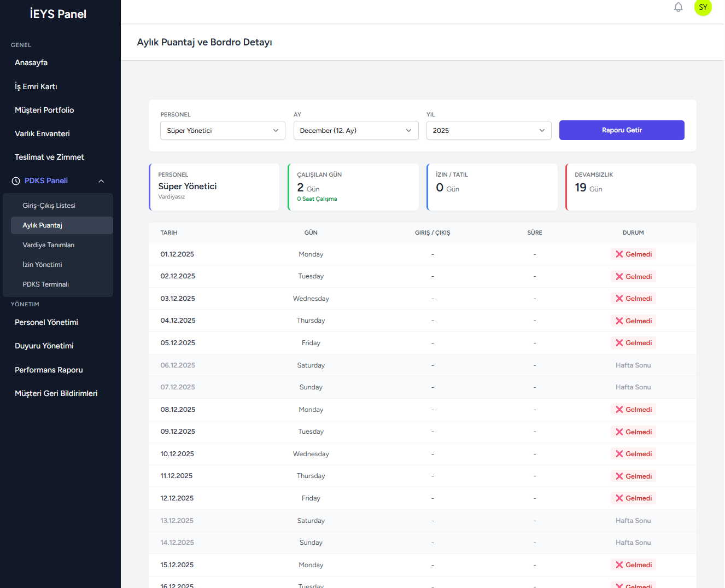The height and width of the screenshot is (588, 725).
Task: Click the red X icon for 01.12.2025
Action: click(619, 254)
